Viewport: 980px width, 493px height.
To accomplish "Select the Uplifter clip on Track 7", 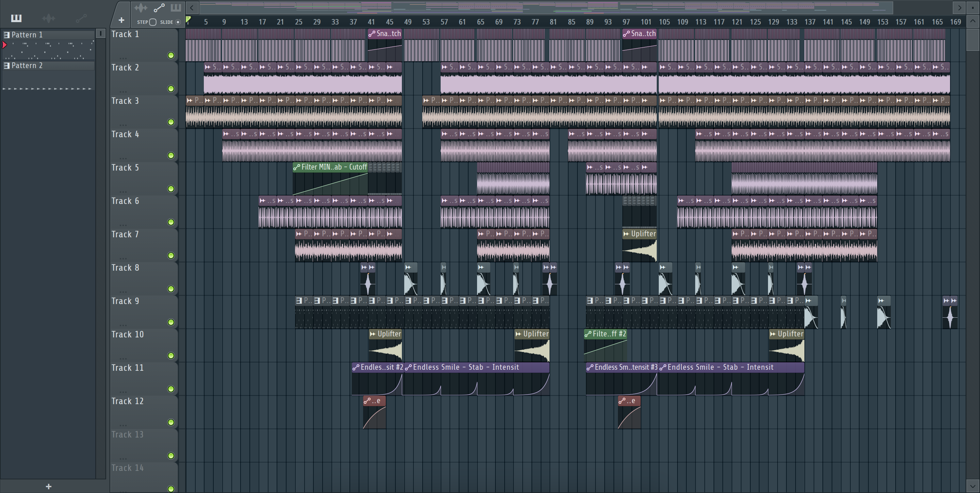I will (639, 245).
